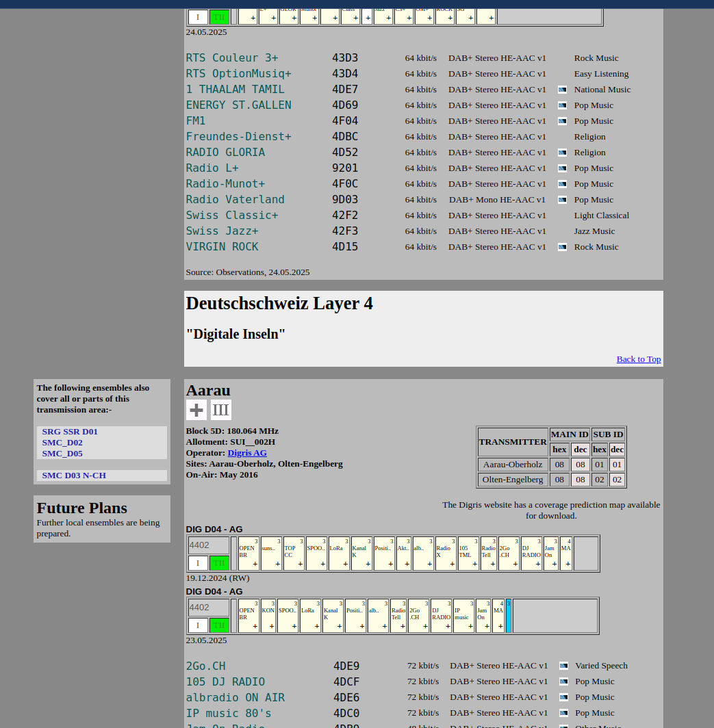Toggle green TII button in 19.12.2024 ensemble
Viewport: 714px width, 728px height.
click(219, 563)
